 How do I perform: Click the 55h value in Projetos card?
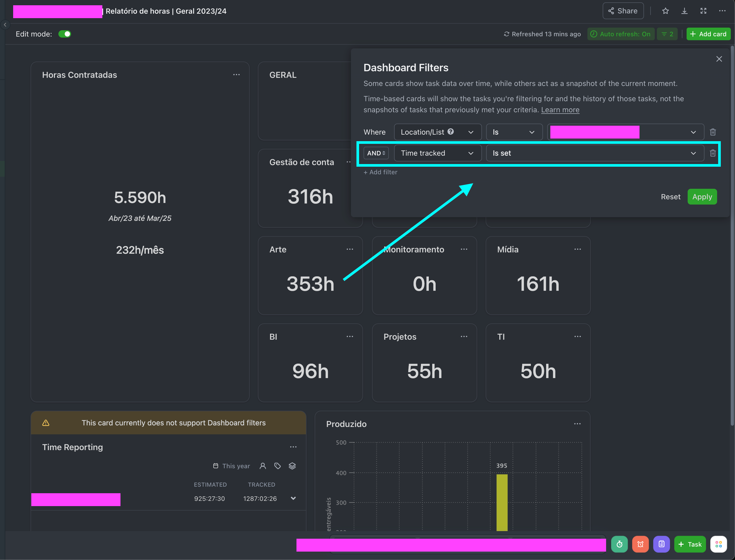click(424, 371)
